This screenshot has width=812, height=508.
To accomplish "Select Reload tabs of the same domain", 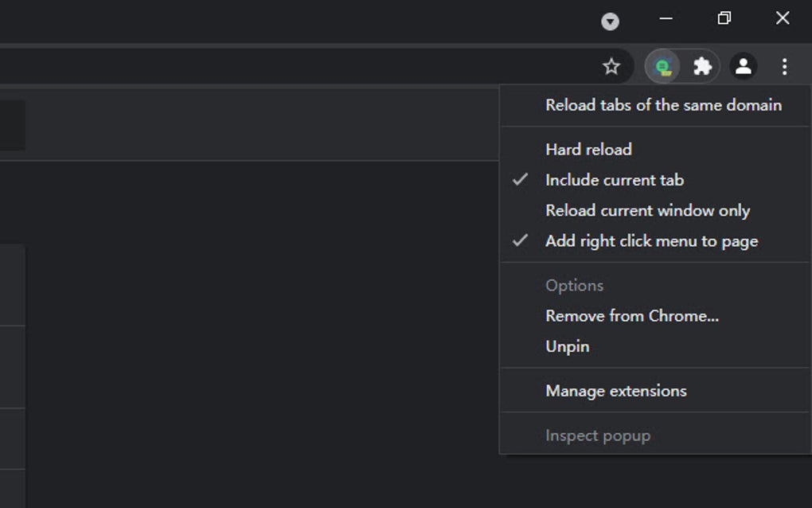I will click(x=662, y=104).
